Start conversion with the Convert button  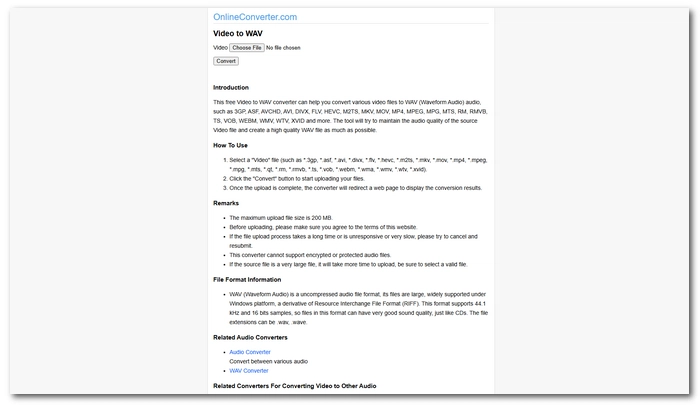click(226, 61)
